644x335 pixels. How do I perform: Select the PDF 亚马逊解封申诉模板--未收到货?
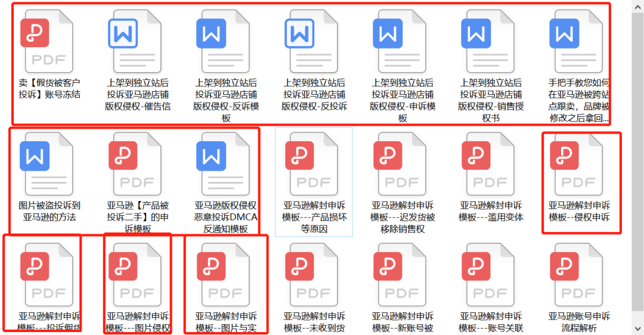tap(314, 287)
